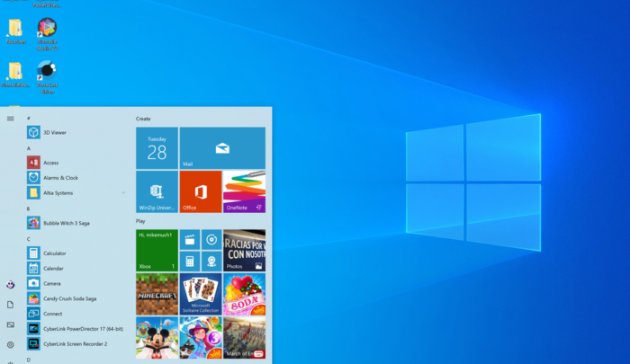
Task: Open the OneNote tile
Action: pos(244,191)
